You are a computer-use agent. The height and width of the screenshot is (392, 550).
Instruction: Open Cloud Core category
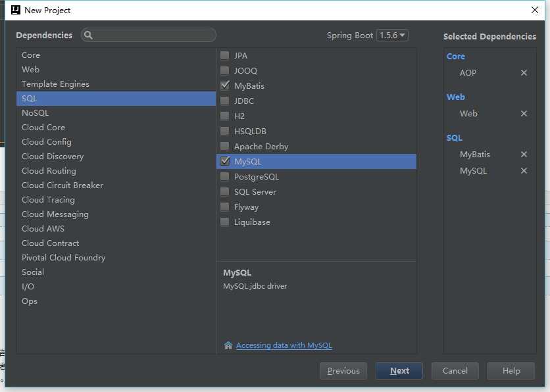pyautogui.click(x=116, y=128)
